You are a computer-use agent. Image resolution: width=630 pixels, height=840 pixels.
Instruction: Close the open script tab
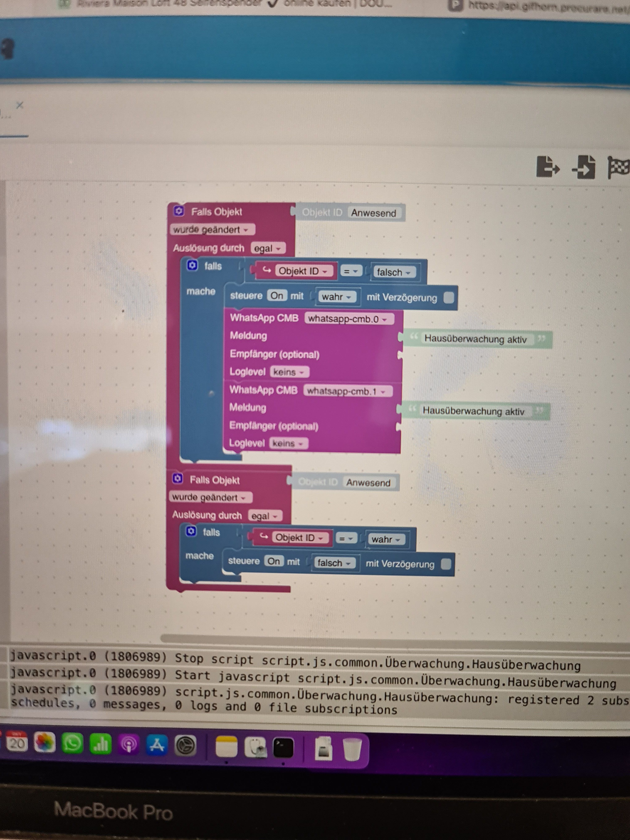pyautogui.click(x=20, y=105)
